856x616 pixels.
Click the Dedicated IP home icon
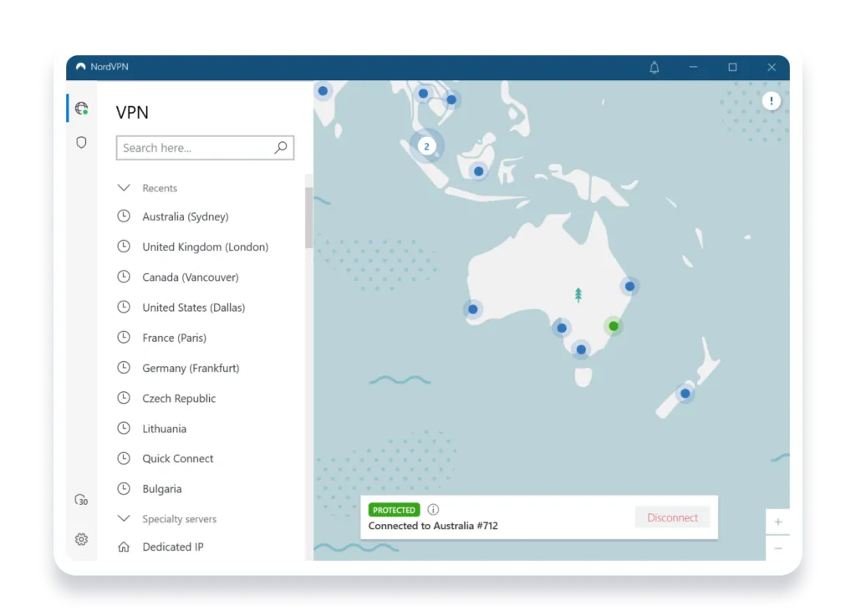point(124,547)
